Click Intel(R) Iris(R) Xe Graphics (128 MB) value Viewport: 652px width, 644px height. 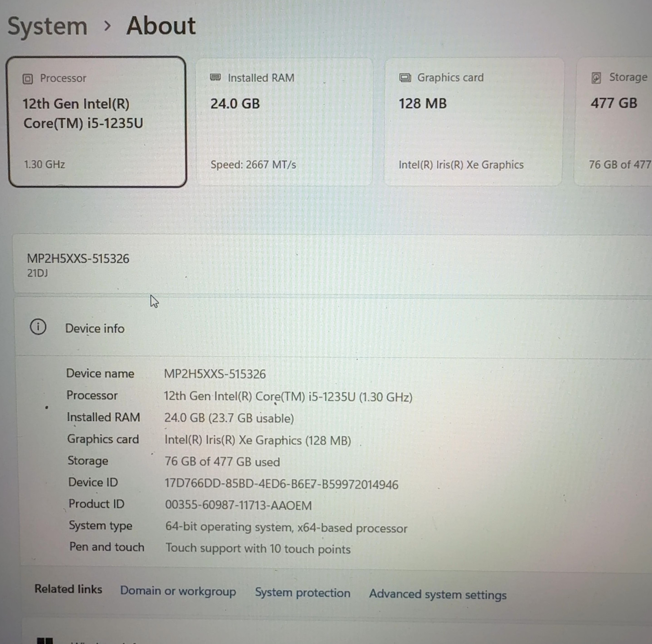[258, 440]
